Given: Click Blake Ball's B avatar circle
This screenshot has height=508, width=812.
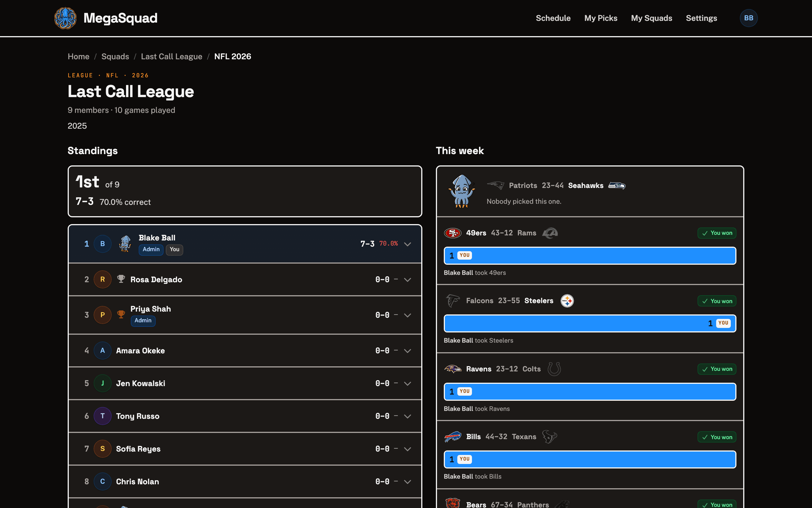Looking at the screenshot, I should coord(102,244).
